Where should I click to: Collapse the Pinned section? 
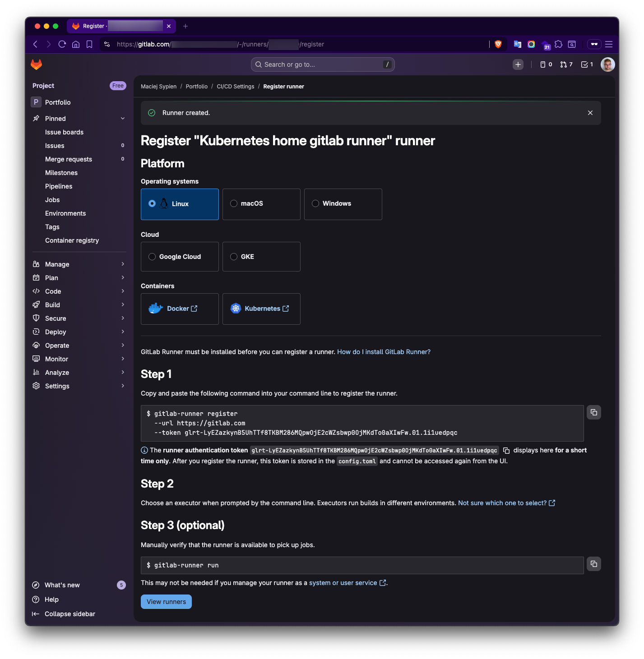point(122,118)
